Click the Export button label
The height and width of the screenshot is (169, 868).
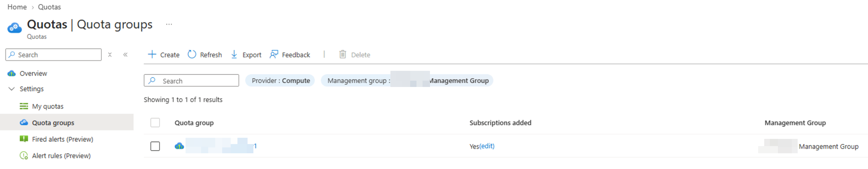(252, 55)
